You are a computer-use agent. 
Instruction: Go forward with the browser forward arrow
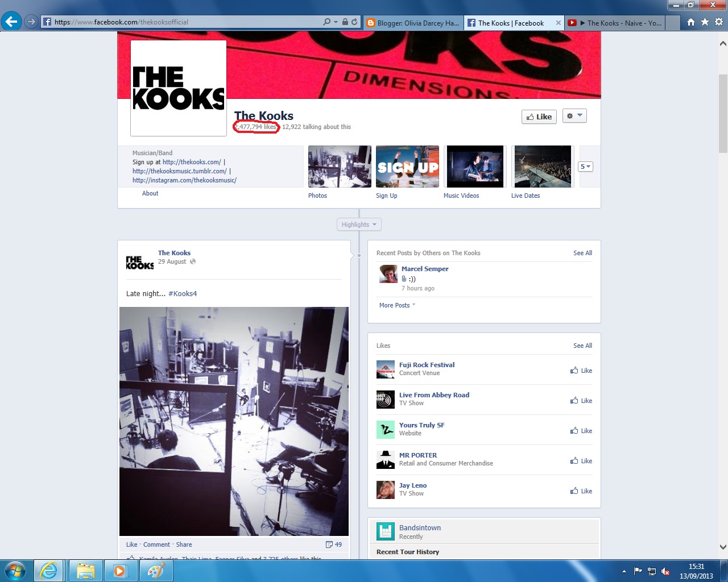point(31,22)
